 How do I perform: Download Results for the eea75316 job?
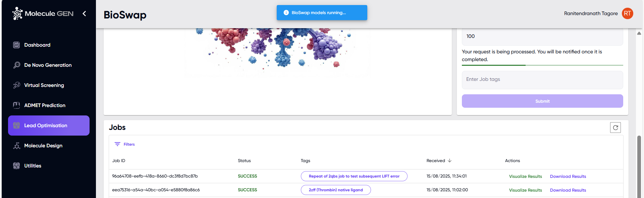click(x=568, y=190)
